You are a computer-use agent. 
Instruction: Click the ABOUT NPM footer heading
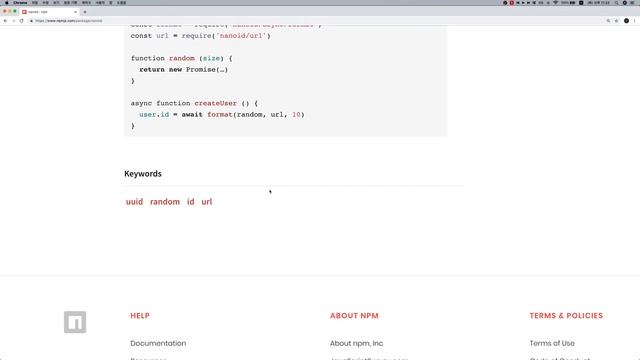[x=354, y=316]
